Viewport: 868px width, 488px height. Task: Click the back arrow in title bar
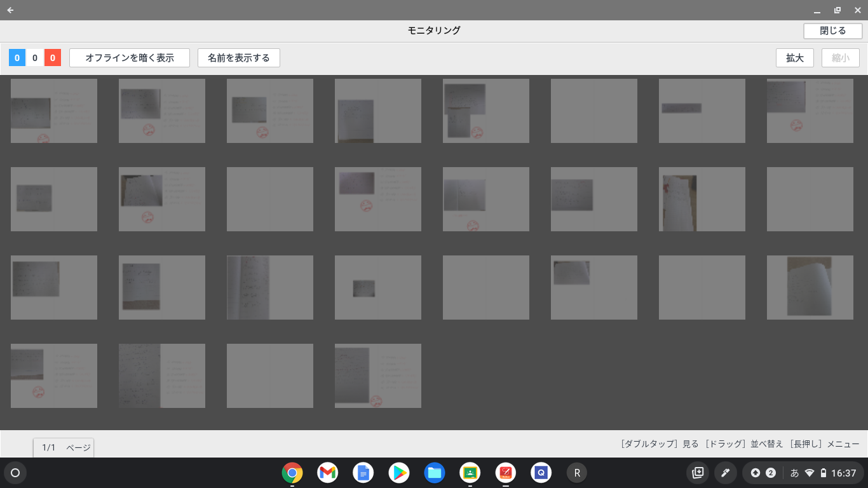click(x=10, y=10)
